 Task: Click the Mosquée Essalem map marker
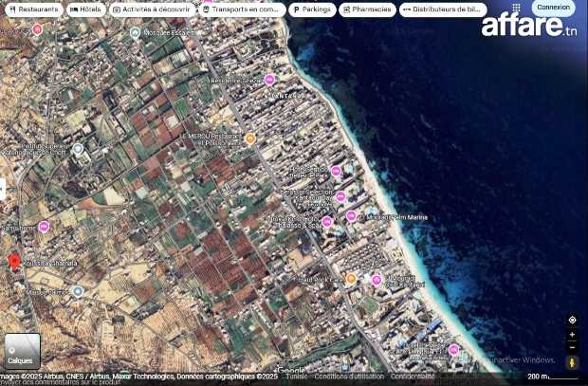click(136, 32)
